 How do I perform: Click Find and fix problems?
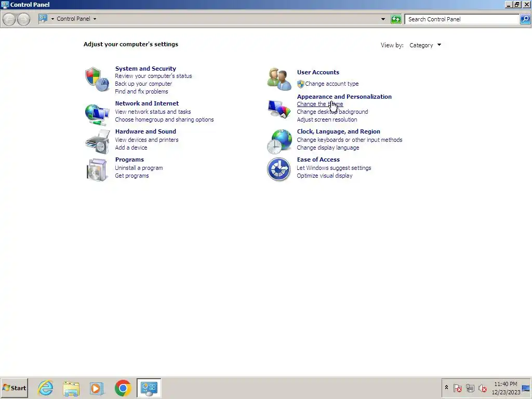[141, 91]
